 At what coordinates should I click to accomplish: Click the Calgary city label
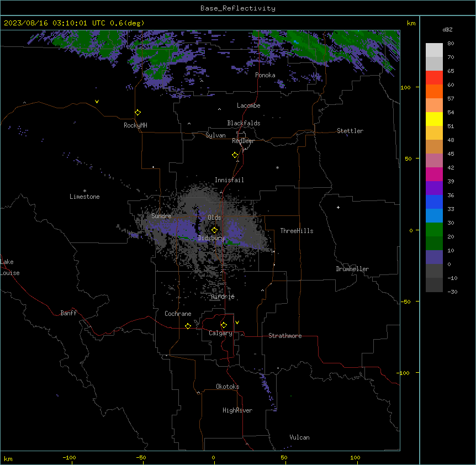pos(220,333)
